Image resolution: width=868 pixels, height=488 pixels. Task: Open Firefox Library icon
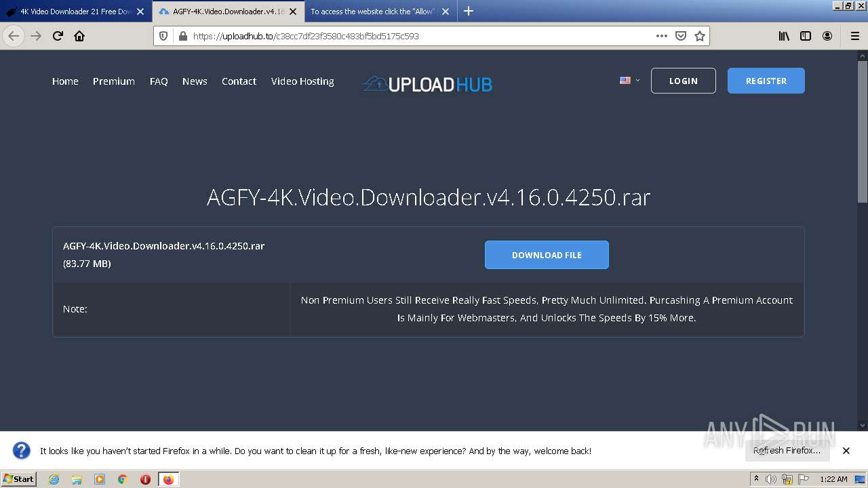click(x=784, y=36)
